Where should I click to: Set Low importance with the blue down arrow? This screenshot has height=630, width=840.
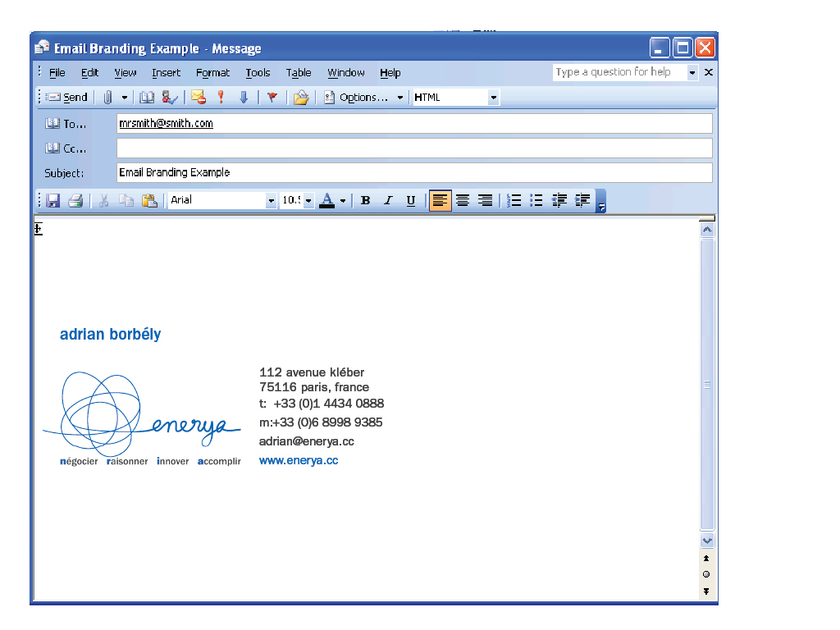point(244,98)
